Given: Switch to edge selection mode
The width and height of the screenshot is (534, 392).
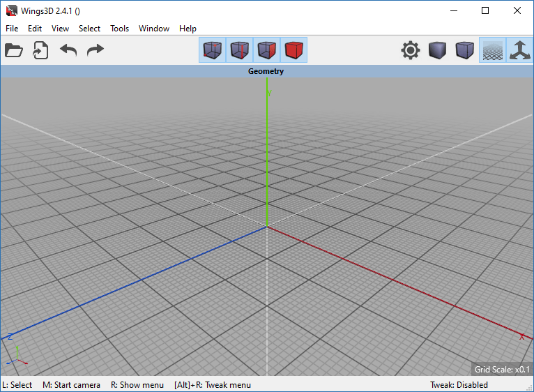Looking at the screenshot, I should pyautogui.click(x=239, y=50).
